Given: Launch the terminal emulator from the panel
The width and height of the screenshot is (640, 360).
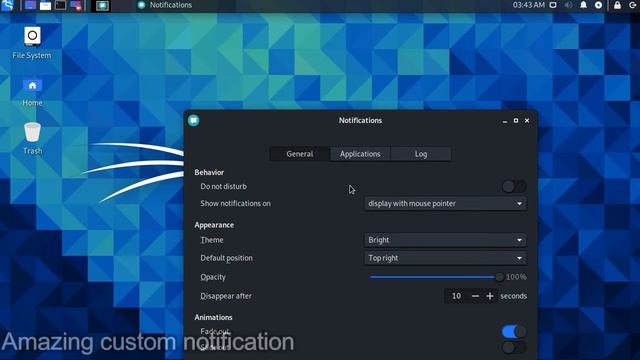Looking at the screenshot, I should point(60,5).
